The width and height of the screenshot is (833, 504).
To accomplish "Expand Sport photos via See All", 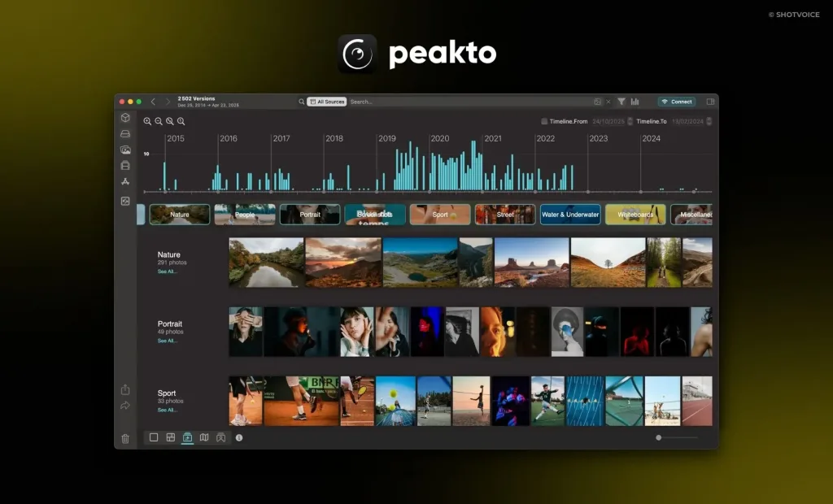I will pos(167,410).
